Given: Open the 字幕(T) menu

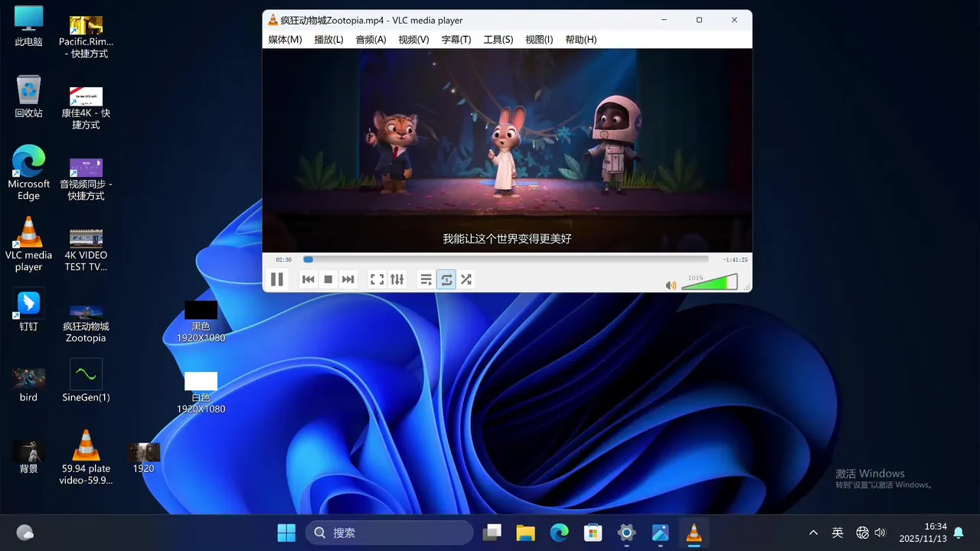Looking at the screenshot, I should coord(456,40).
